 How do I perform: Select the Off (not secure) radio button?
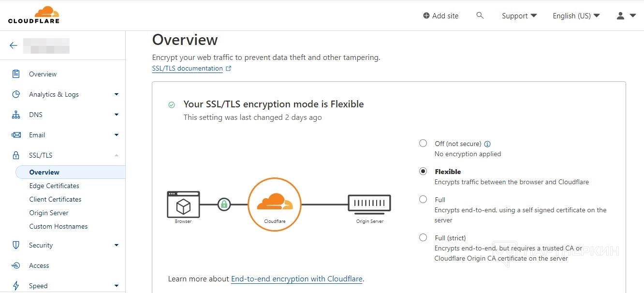(423, 143)
